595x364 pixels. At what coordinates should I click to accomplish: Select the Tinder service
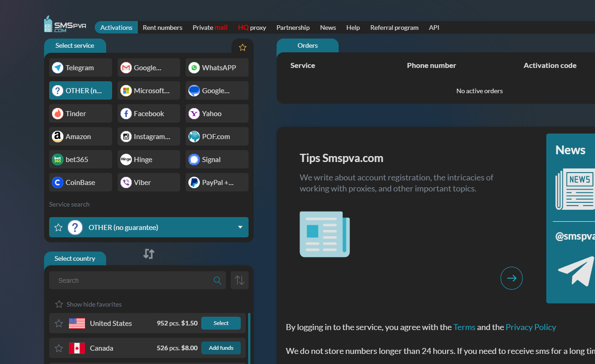click(80, 113)
